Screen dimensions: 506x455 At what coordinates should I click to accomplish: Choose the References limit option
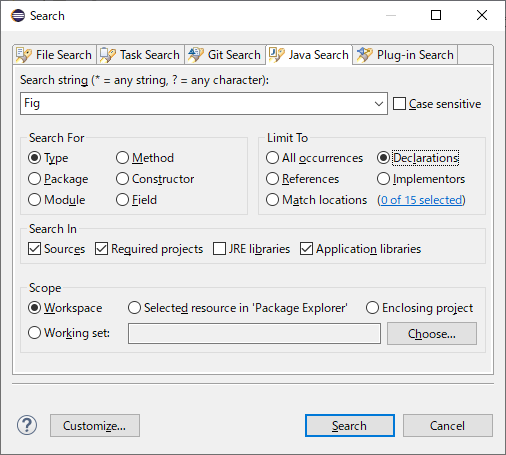tap(272, 179)
